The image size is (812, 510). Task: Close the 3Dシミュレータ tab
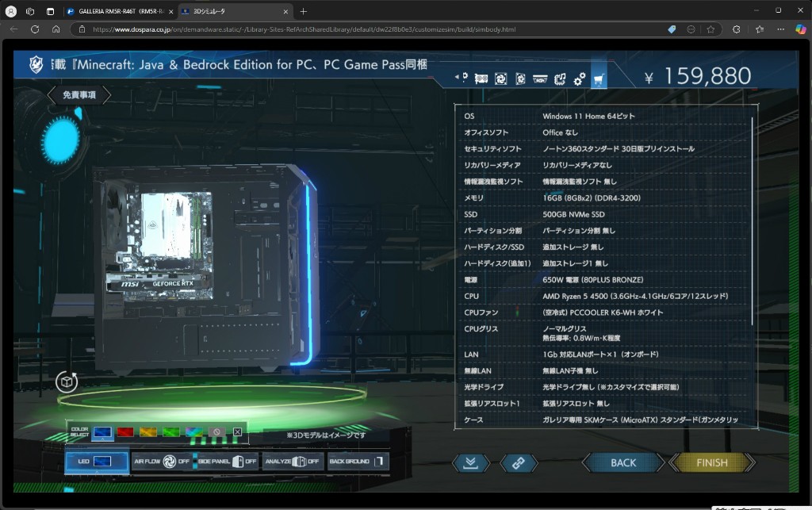pyautogui.click(x=285, y=11)
